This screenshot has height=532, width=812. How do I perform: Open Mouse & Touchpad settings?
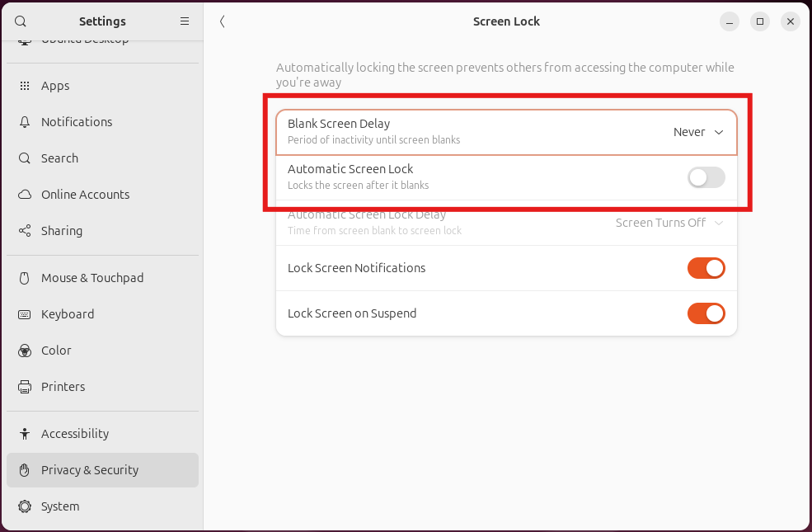coord(92,278)
